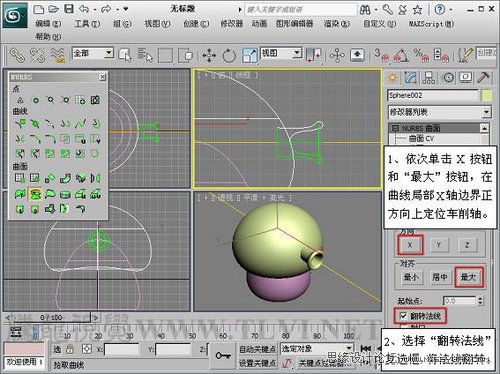Click the 最小 align button

coord(411,277)
